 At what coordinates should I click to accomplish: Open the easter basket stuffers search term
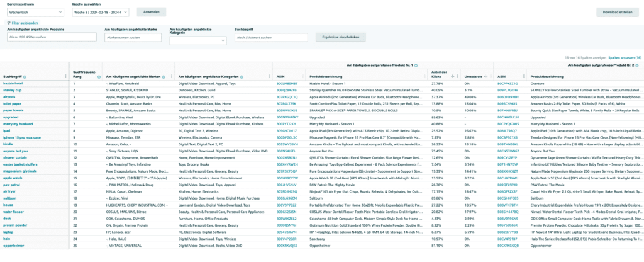pyautogui.click(x=20, y=164)
